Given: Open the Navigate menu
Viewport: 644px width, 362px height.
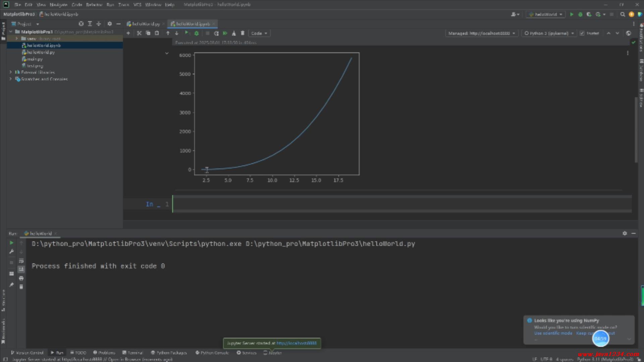Looking at the screenshot, I should click(x=58, y=5).
